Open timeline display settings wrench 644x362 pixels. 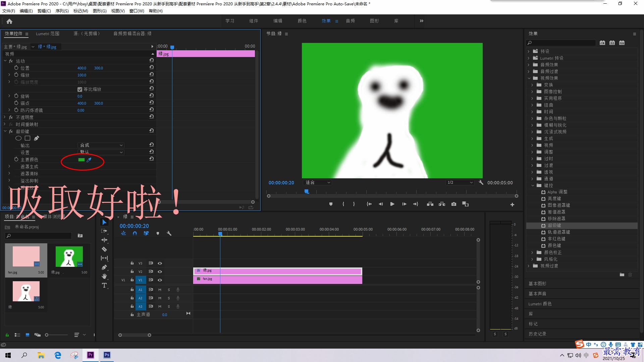click(x=169, y=233)
